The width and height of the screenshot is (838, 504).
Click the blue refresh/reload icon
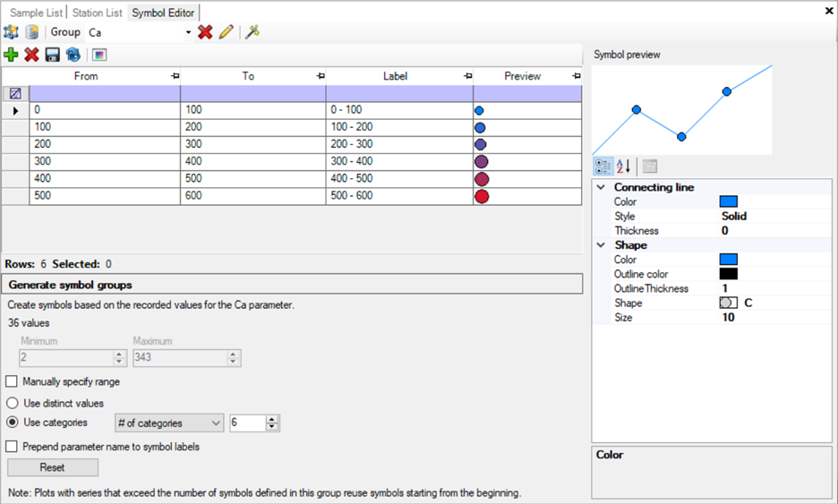[x=73, y=55]
